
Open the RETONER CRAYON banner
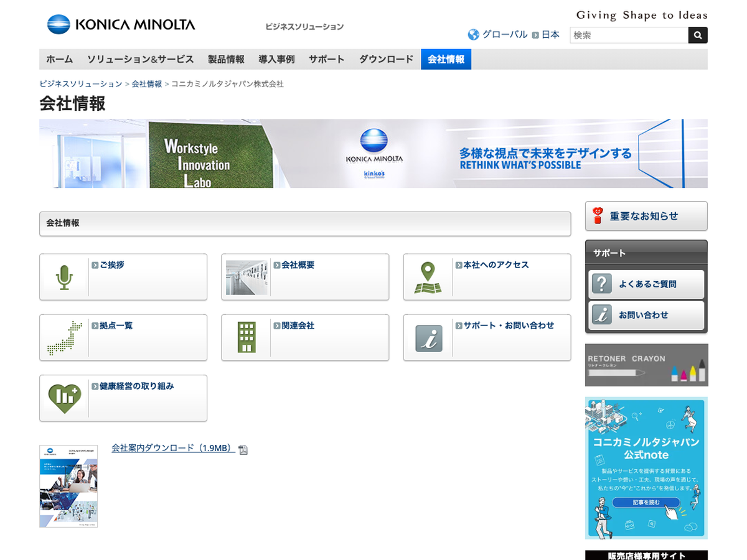click(646, 365)
